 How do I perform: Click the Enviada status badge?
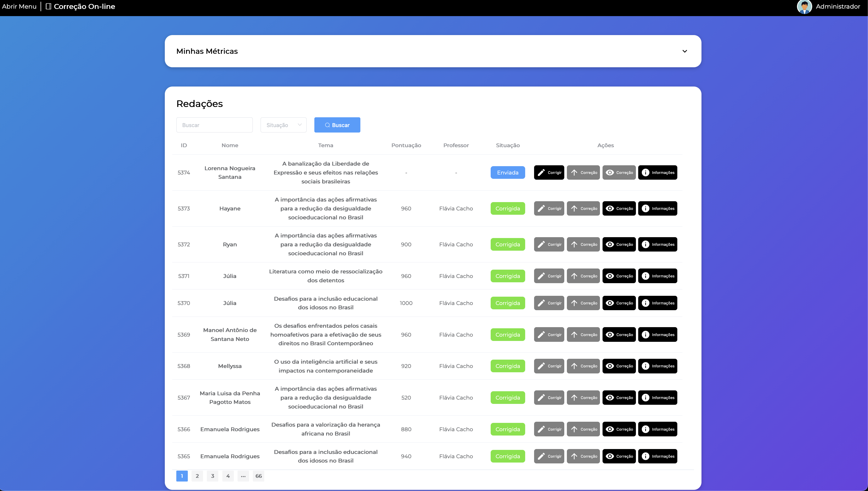(x=508, y=172)
